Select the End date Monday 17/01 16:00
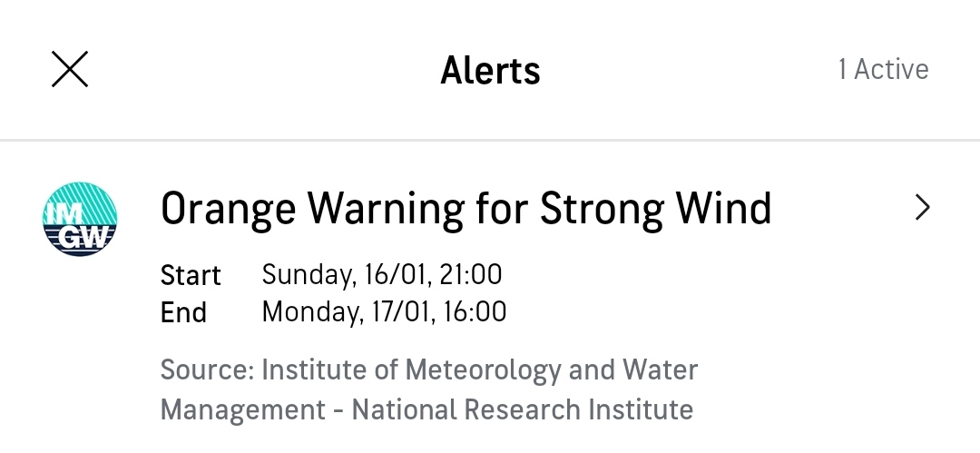Viewport: 980px width, 453px height. click(384, 311)
